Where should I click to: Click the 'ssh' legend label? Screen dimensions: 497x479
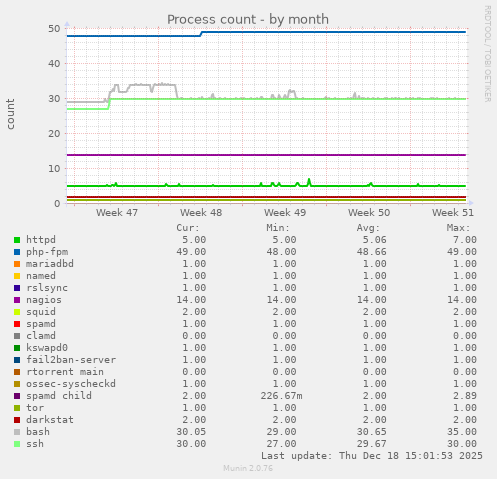35,444
